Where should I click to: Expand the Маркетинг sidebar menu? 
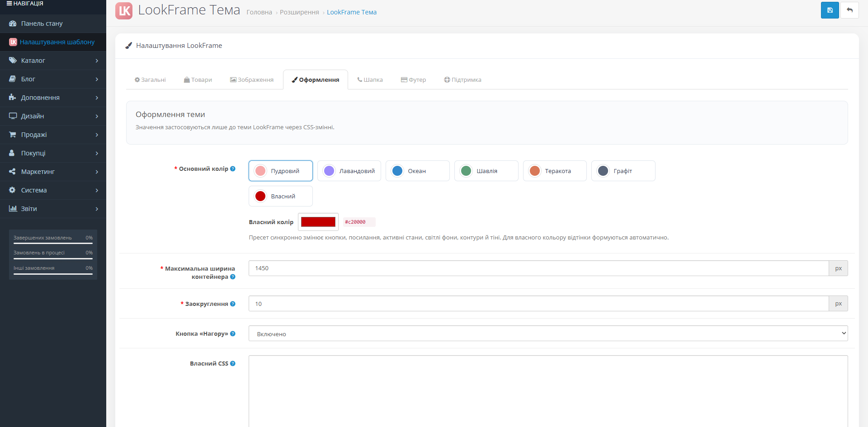(x=53, y=171)
